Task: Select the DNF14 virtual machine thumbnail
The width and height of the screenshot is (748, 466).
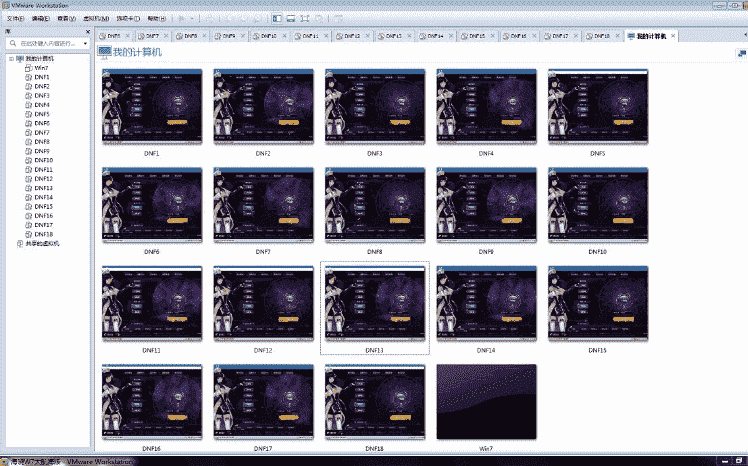Action: point(487,303)
